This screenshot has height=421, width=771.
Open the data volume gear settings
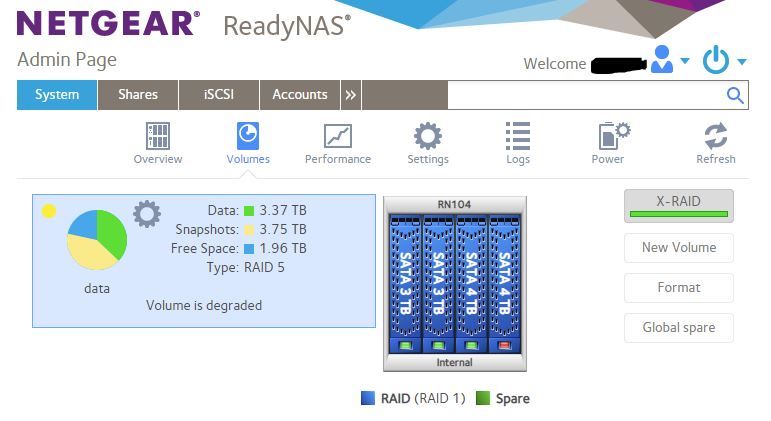[x=147, y=213]
